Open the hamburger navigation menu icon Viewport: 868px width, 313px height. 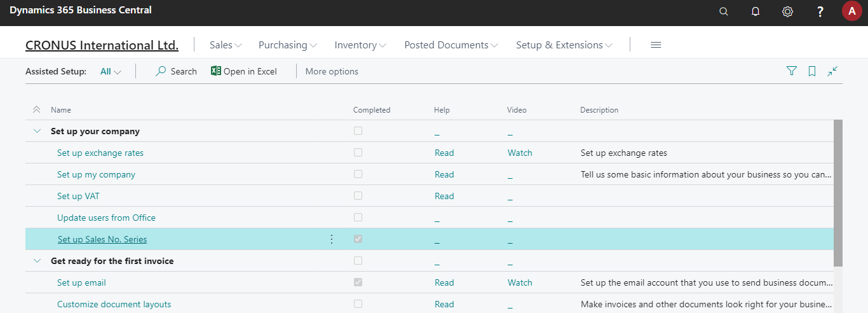(x=656, y=45)
